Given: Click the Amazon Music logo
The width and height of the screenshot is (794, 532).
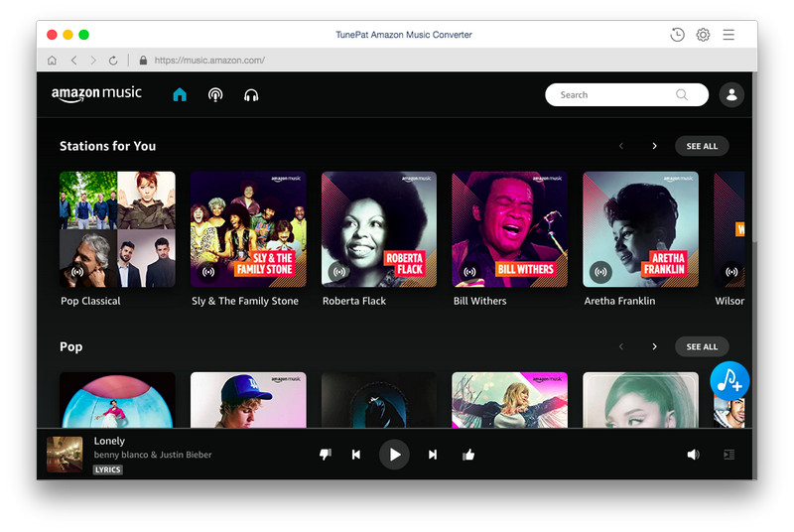Looking at the screenshot, I should pos(96,94).
